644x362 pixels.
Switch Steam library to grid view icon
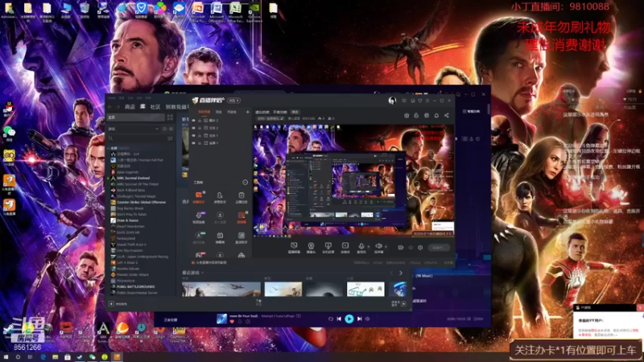point(170,117)
